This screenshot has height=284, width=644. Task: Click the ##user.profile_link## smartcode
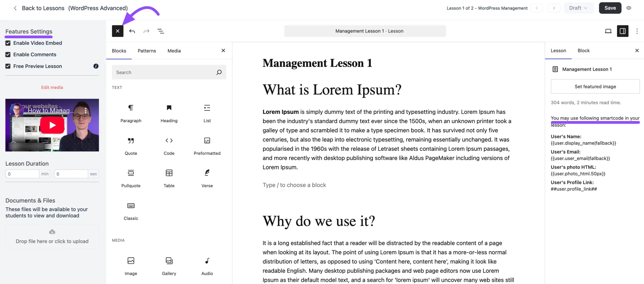tap(574, 189)
